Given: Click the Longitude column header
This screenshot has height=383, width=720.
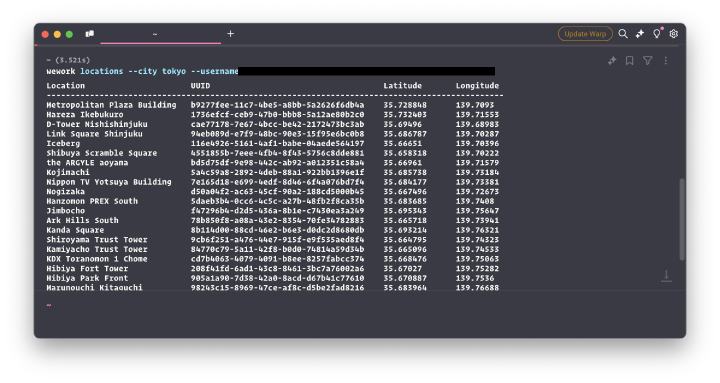Looking at the screenshot, I should pyautogui.click(x=477, y=85).
